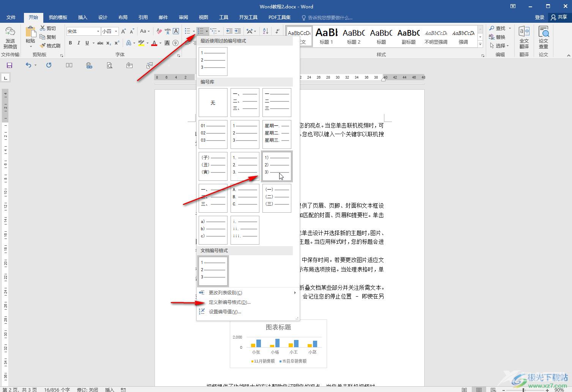Viewport: 572px width, 392px height.
Task: Click the enclosed character (字) icon
Action: 175,43
